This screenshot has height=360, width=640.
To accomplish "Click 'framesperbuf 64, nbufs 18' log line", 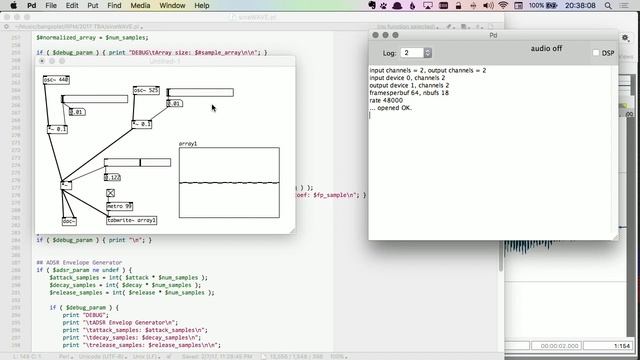I will (409, 93).
